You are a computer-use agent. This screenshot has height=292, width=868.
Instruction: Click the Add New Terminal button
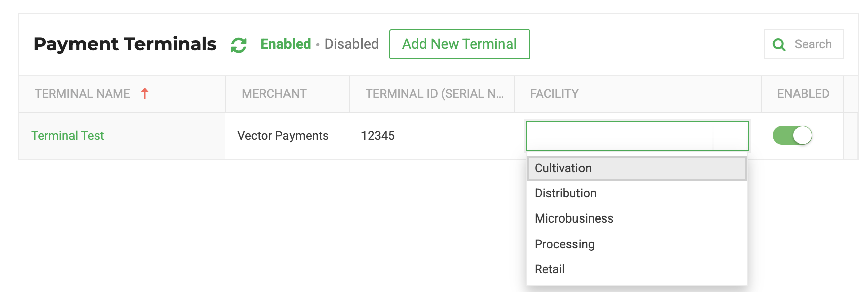click(x=459, y=44)
